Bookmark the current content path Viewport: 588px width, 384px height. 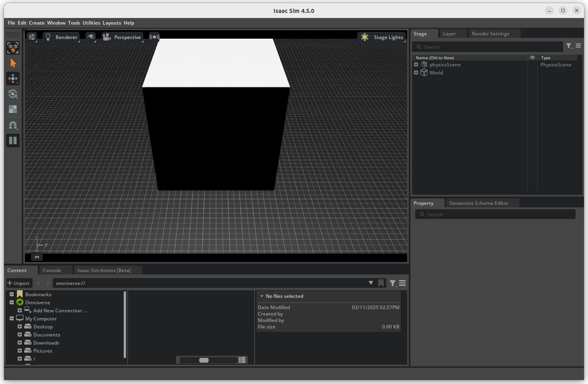[x=381, y=283]
